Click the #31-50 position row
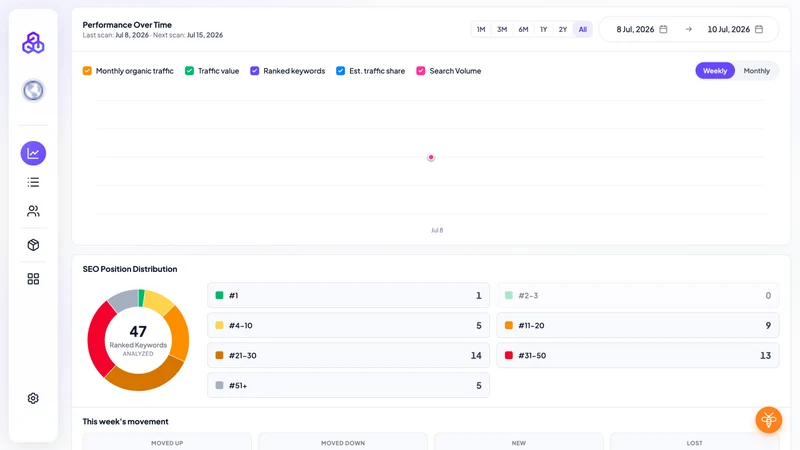The image size is (800, 450). [x=638, y=356]
